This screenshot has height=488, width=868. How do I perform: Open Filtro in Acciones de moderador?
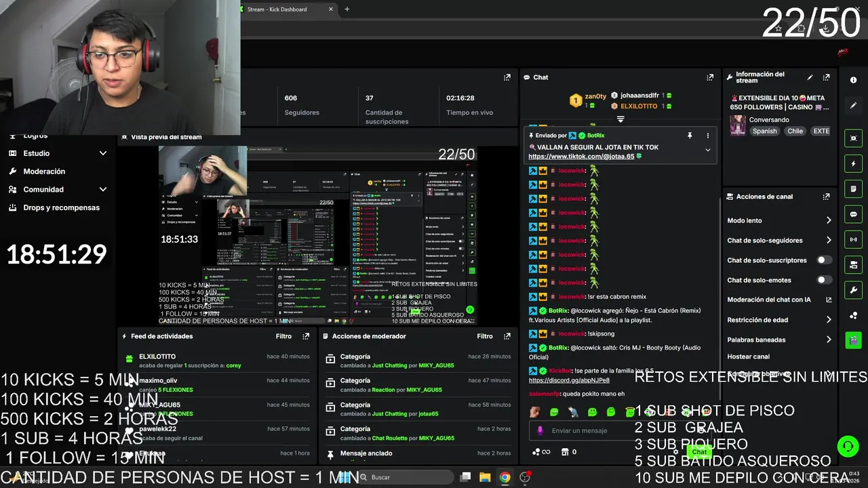pyautogui.click(x=484, y=336)
